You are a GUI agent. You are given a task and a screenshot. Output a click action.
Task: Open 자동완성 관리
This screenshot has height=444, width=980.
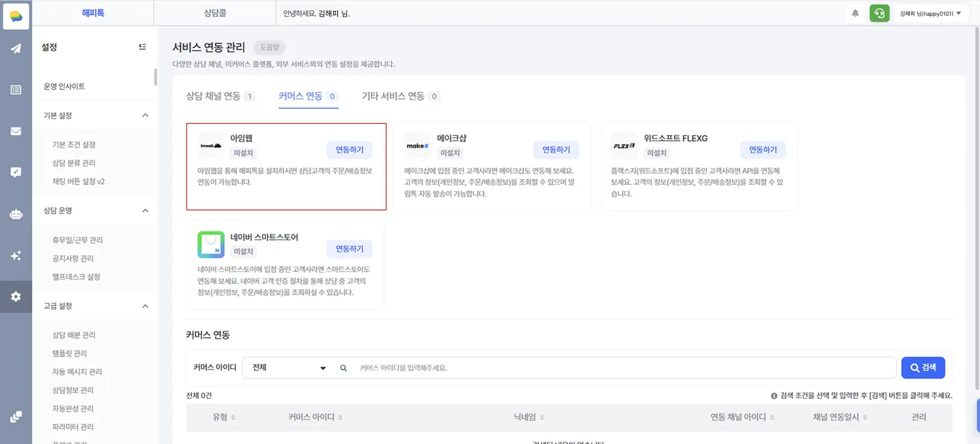tap(73, 409)
